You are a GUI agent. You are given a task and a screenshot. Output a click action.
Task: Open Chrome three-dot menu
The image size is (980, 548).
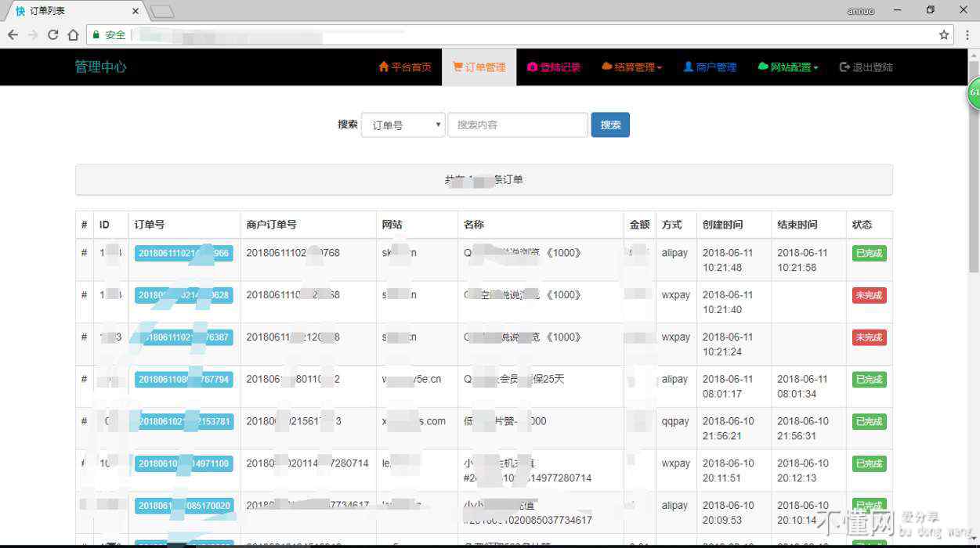[x=967, y=34]
